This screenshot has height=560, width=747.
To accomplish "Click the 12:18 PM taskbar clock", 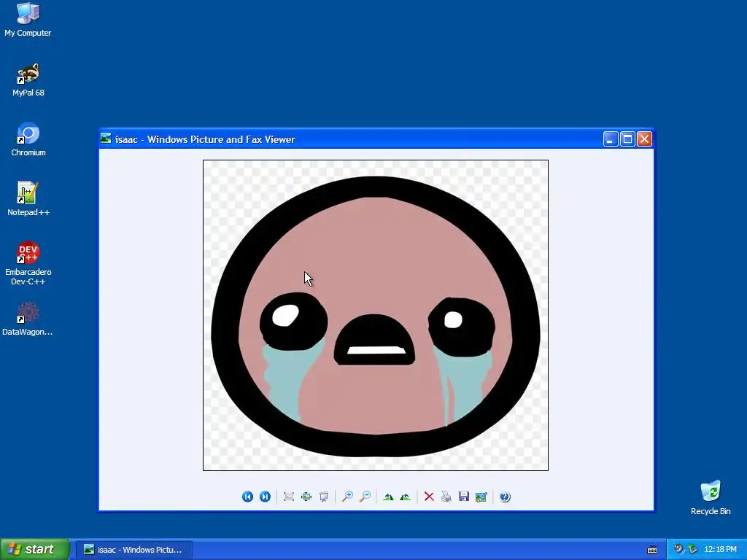I will (720, 550).
